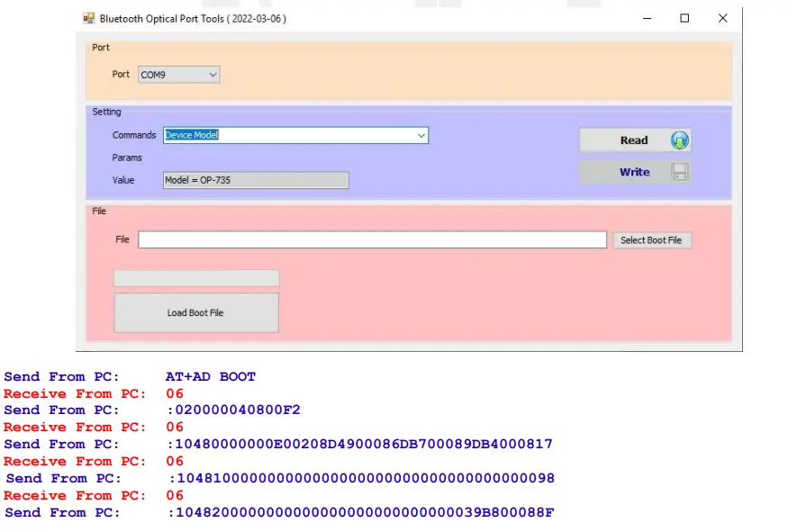788x532 pixels.
Task: Select the Device Model command text
Action: 192,135
